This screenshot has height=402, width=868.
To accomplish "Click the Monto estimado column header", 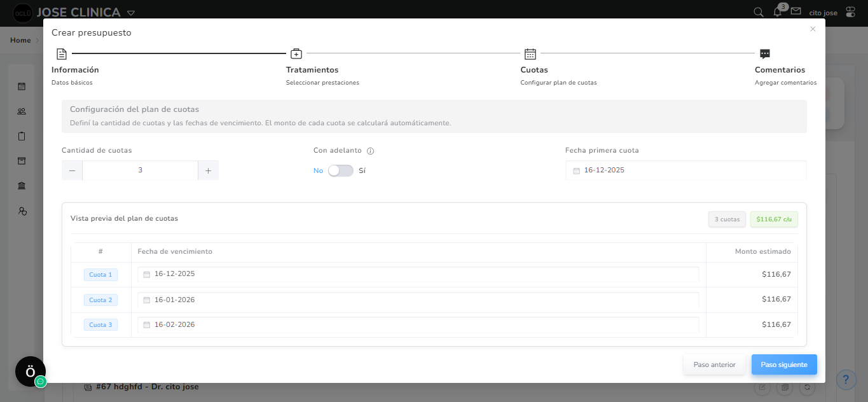I will point(763,252).
